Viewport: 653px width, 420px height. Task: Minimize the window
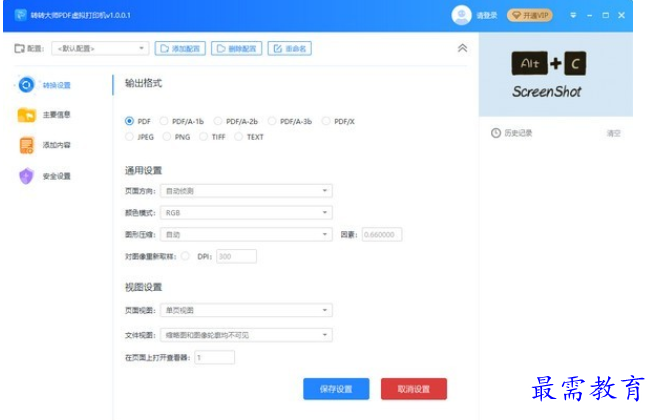(589, 15)
